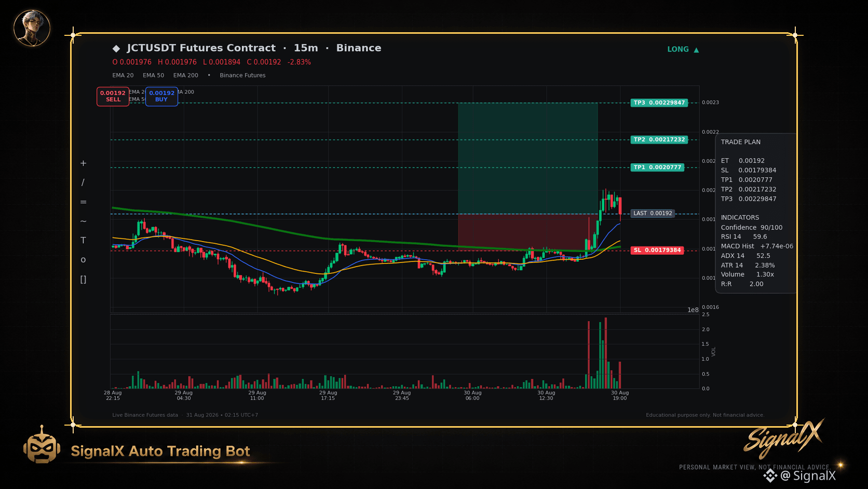
Task: Click the 15m timeframe label
Action: tap(306, 48)
